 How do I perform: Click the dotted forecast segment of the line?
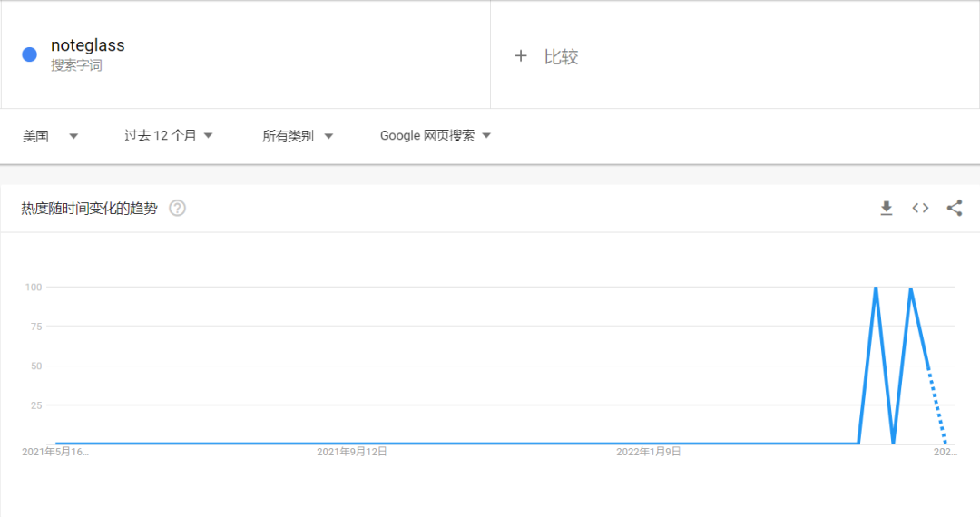(x=936, y=405)
